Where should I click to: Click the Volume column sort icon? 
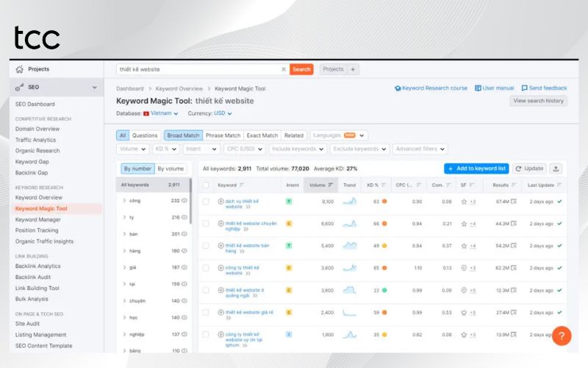point(330,185)
